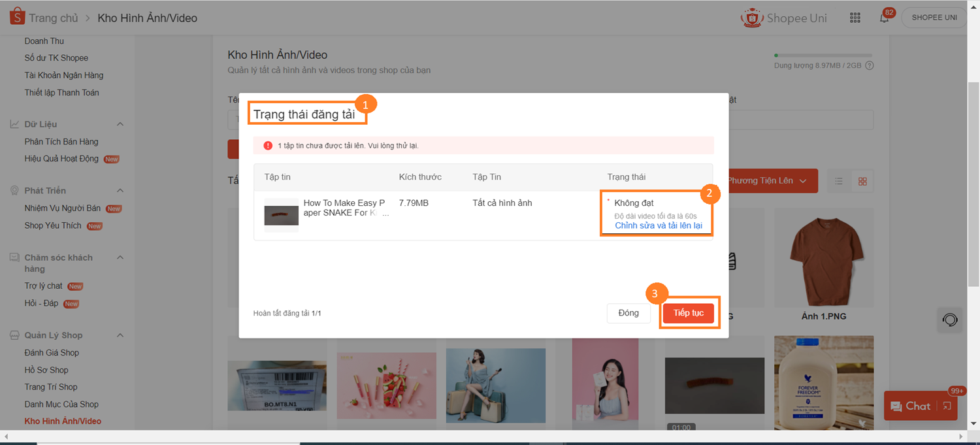
Task: Open the SHOPEE UNI account button
Action: pyautogui.click(x=934, y=18)
